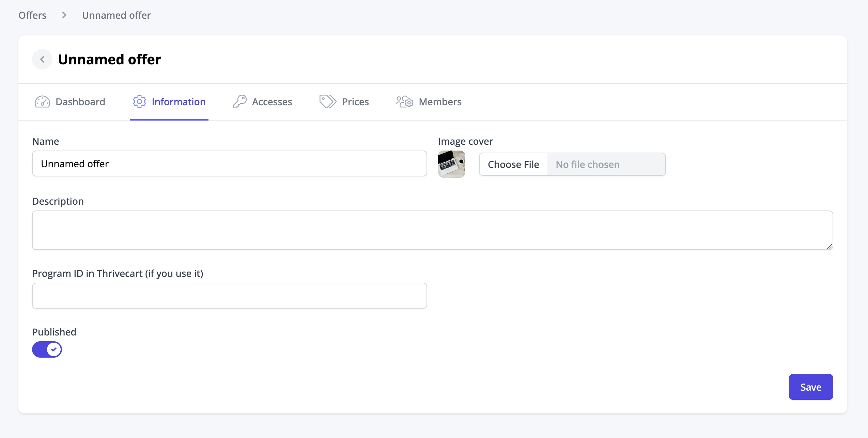Click Offers in the breadcrumb
The image size is (868, 438).
point(32,15)
